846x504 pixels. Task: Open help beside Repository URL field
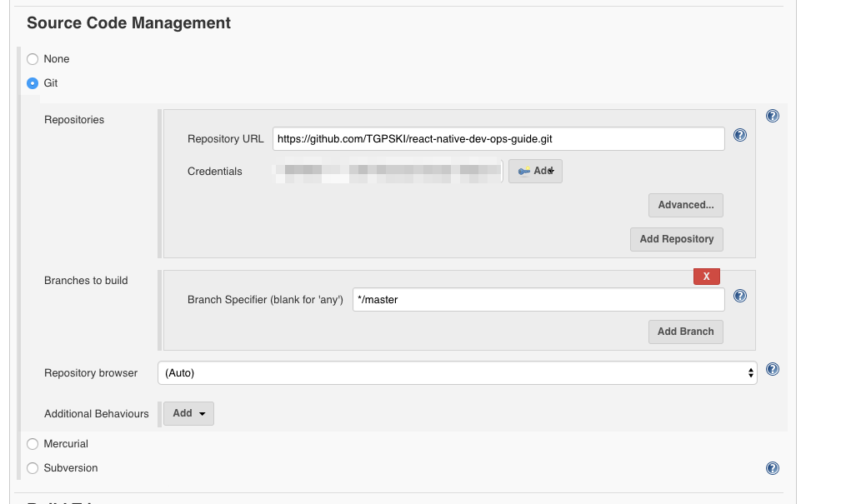click(740, 134)
